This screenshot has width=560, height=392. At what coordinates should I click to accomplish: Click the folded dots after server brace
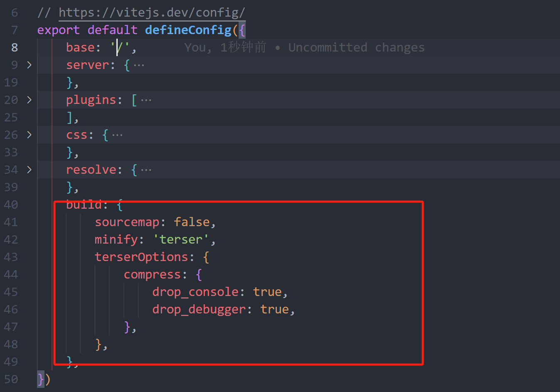[x=139, y=64]
